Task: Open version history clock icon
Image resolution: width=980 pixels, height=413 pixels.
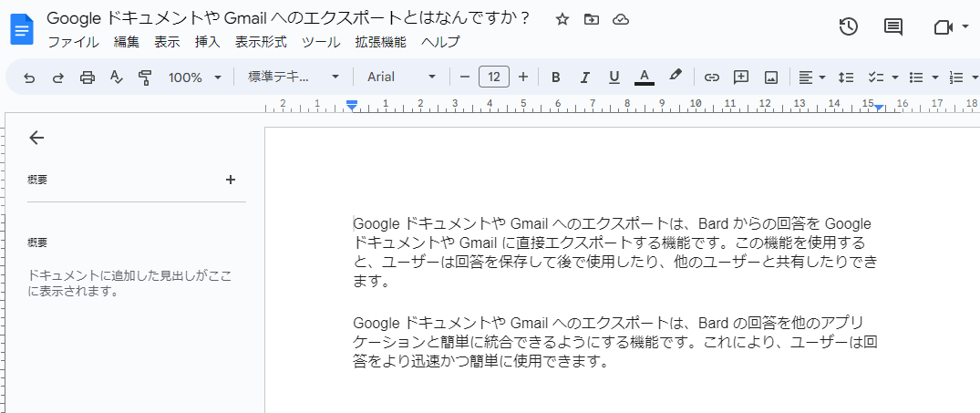Action: click(x=848, y=26)
